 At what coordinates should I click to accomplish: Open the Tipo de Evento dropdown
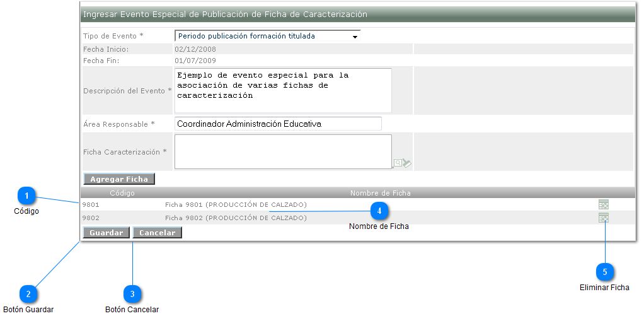[x=267, y=36]
